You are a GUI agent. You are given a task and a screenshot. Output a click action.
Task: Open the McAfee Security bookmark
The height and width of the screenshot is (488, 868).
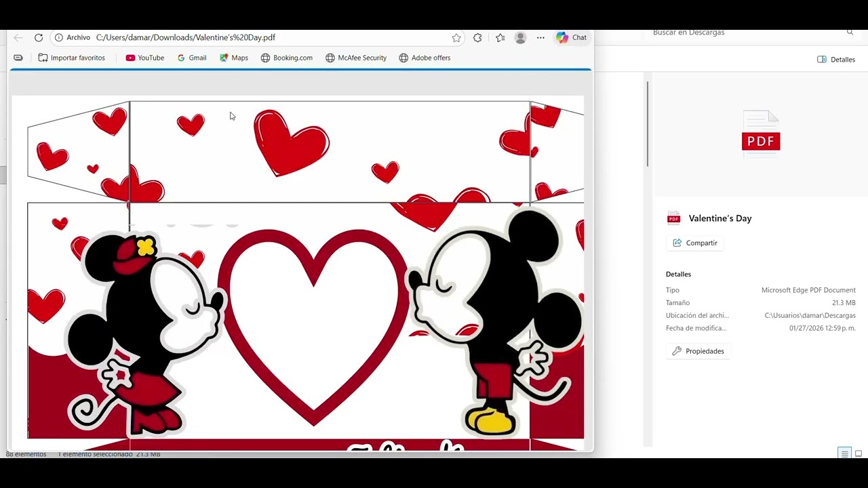[356, 58]
